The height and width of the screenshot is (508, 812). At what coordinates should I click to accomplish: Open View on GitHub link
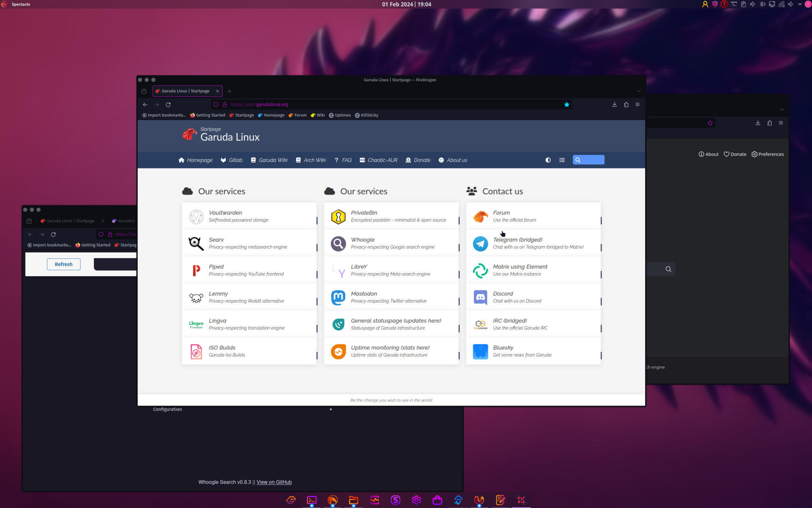tap(274, 482)
